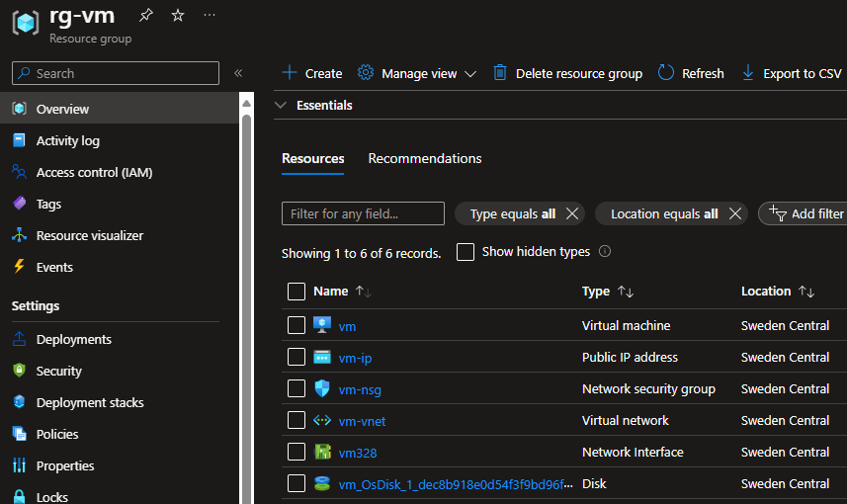The width and height of the screenshot is (847, 504).
Task: Click the Properties bars icon
Action: 20,465
